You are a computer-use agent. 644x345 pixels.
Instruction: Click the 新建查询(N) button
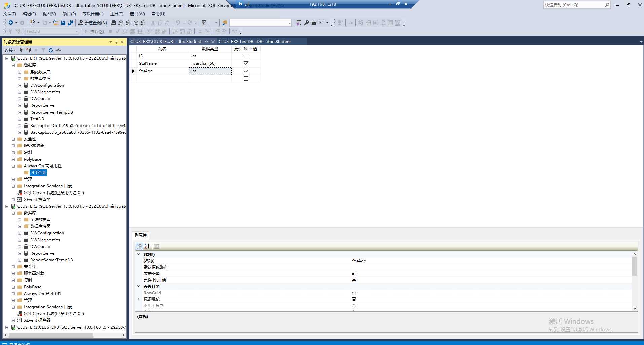[92, 23]
